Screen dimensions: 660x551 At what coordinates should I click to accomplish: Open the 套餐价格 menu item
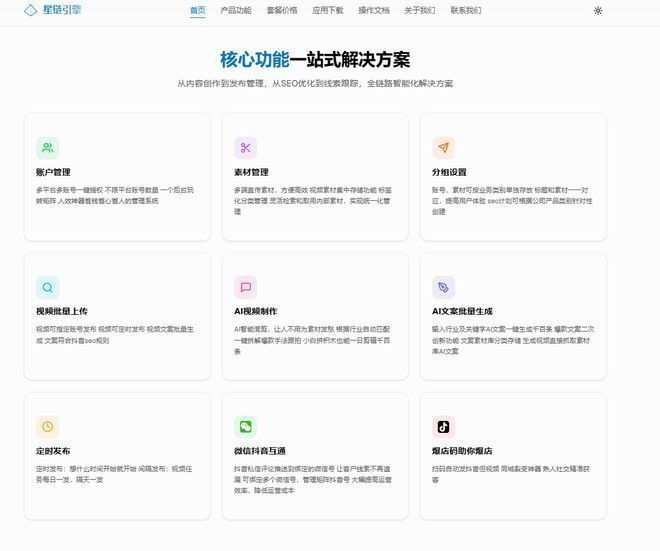pyautogui.click(x=282, y=11)
